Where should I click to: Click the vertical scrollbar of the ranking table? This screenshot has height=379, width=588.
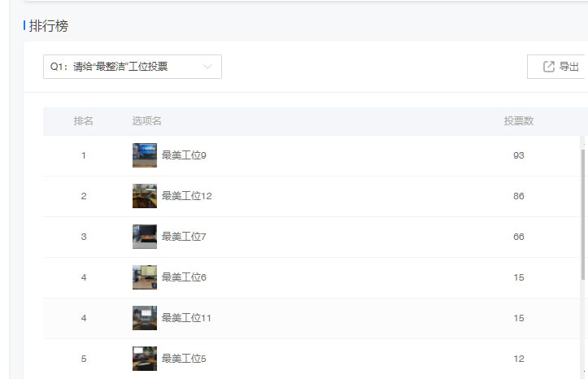[583, 211]
